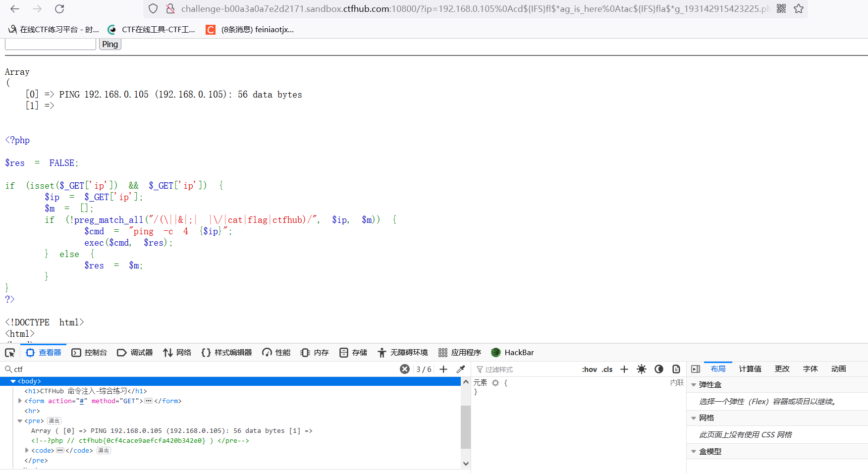Add a new style rule
The height and width of the screenshot is (473, 868).
coord(624,369)
